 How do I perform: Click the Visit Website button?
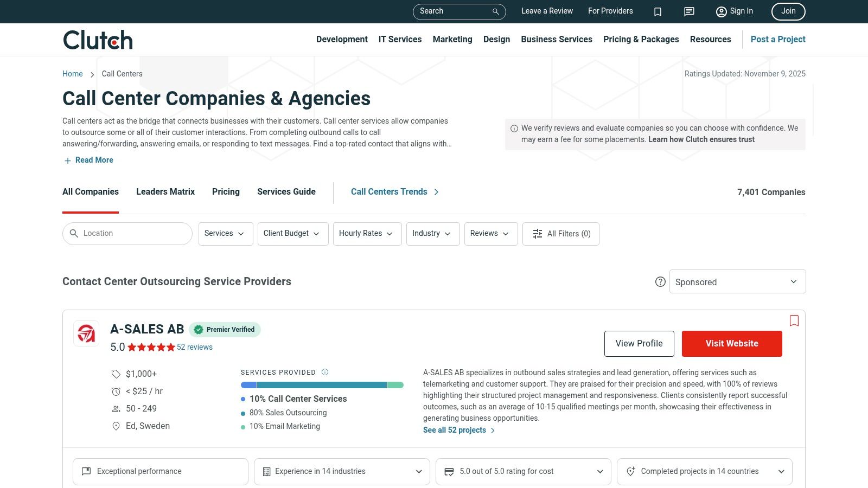coord(731,343)
